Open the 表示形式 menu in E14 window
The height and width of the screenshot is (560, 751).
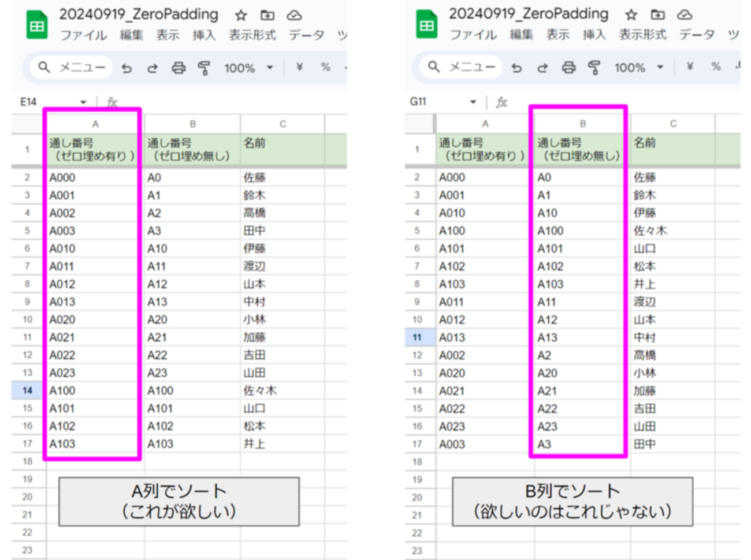(x=252, y=35)
